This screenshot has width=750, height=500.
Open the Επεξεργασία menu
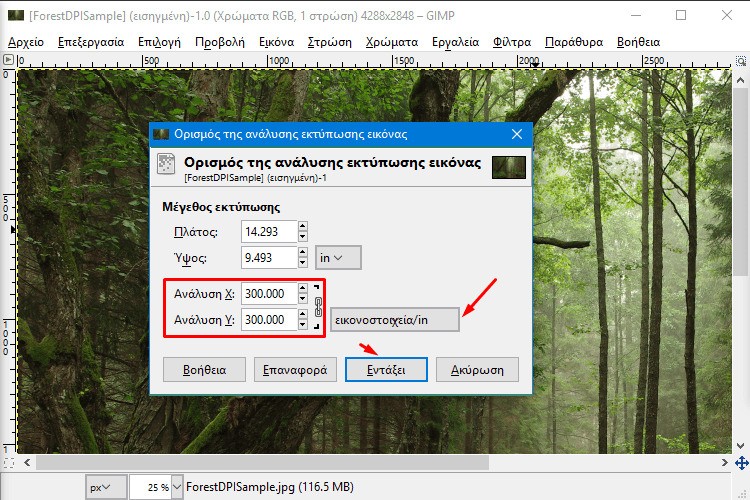[91, 42]
